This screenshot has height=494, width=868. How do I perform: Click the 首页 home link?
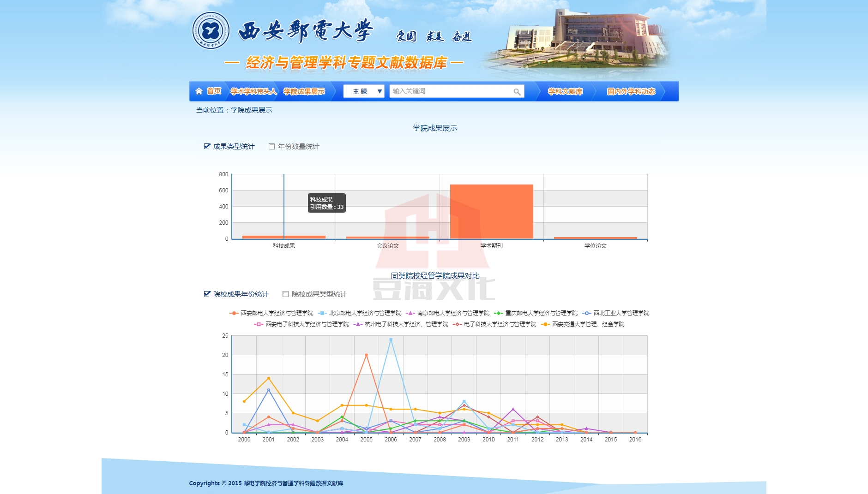pos(214,91)
